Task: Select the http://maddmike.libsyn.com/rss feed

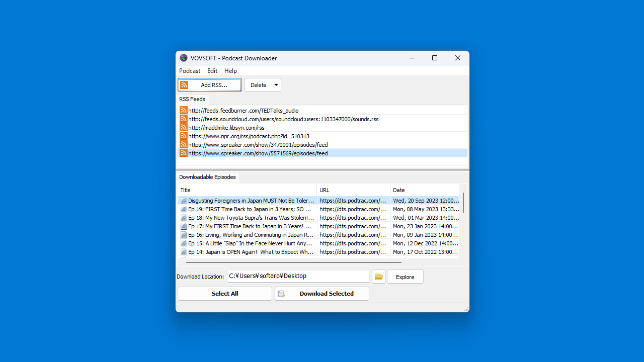Action: 323,127
